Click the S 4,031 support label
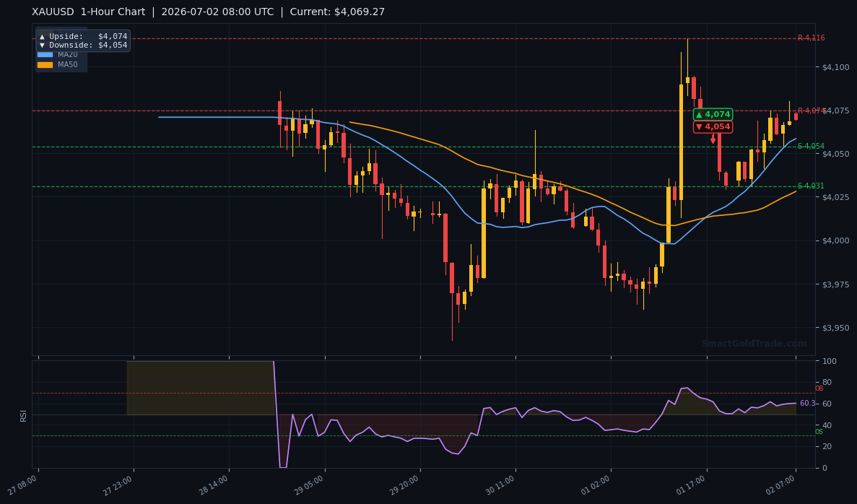Screen dimensions: 857x504 tap(811, 186)
